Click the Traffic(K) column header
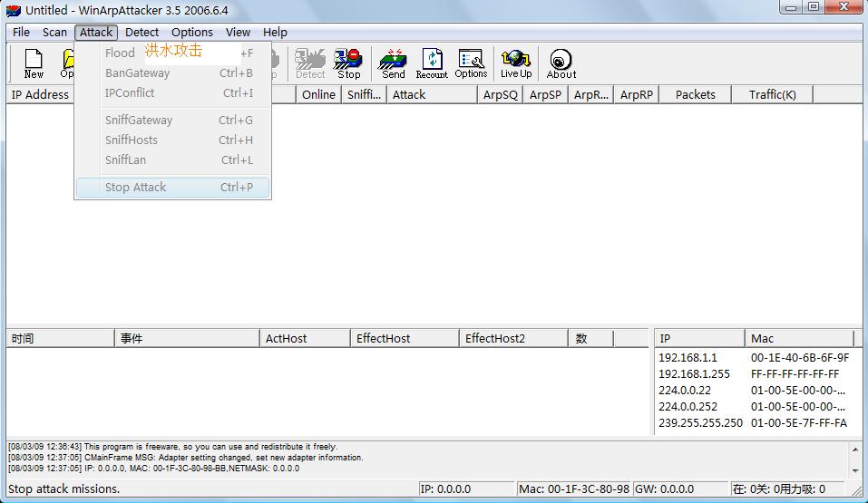The image size is (868, 503). (x=772, y=94)
